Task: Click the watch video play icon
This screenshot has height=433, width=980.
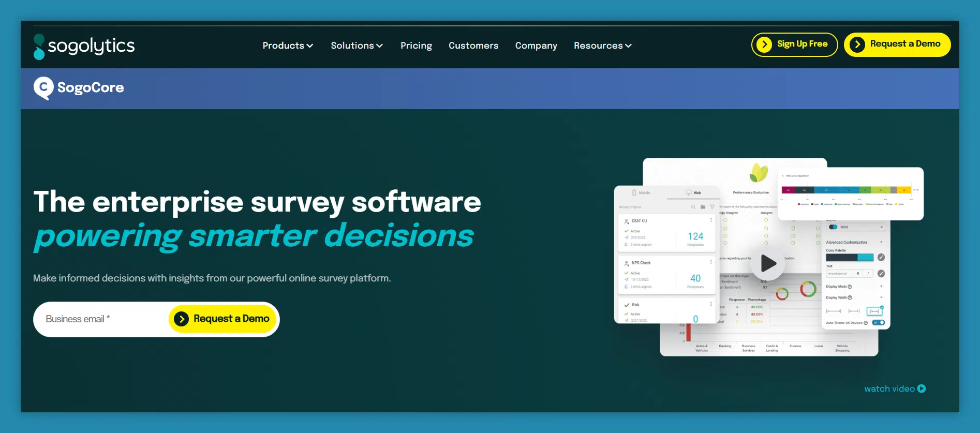Action: tap(922, 389)
